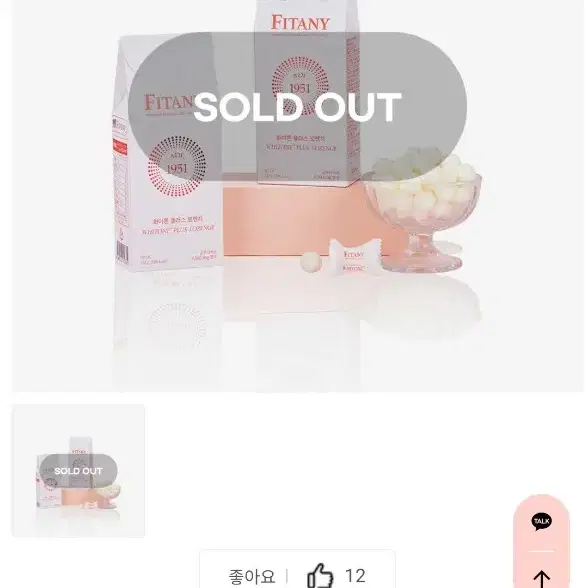Click the like count 12
The image size is (588, 588).
point(355,576)
